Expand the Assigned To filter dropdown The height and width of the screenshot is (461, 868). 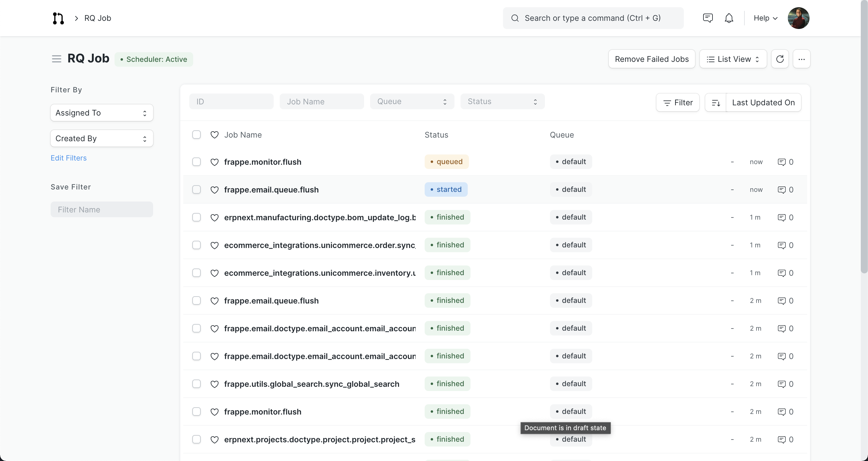[102, 113]
